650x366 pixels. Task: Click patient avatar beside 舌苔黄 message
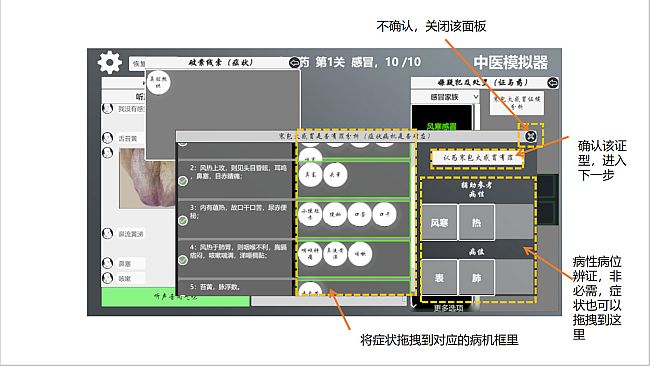(x=107, y=138)
